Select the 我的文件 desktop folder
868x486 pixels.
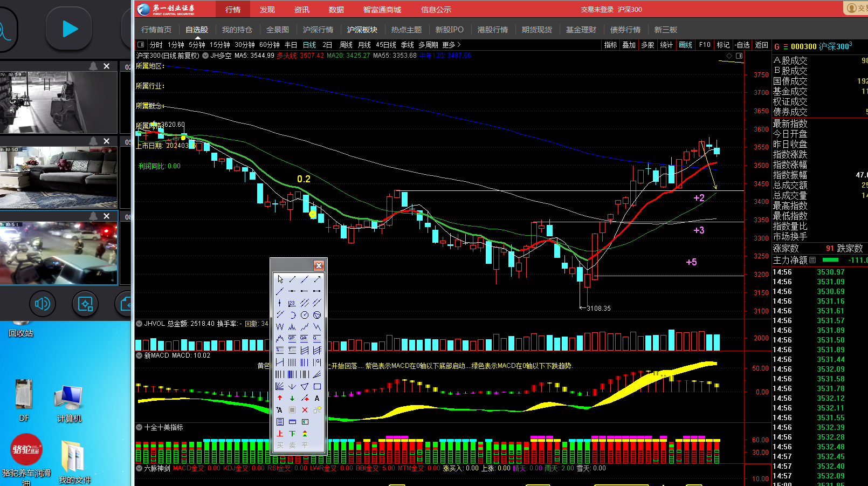pyautogui.click(x=74, y=462)
